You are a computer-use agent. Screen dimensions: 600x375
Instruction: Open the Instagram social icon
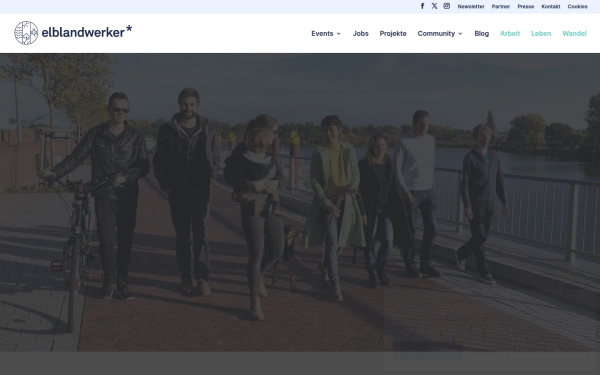coord(447,6)
